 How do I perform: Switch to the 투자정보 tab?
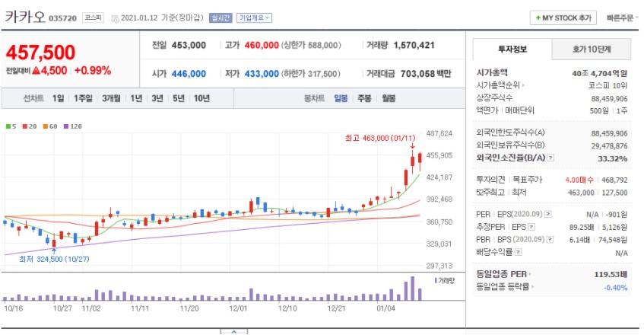[512, 49]
